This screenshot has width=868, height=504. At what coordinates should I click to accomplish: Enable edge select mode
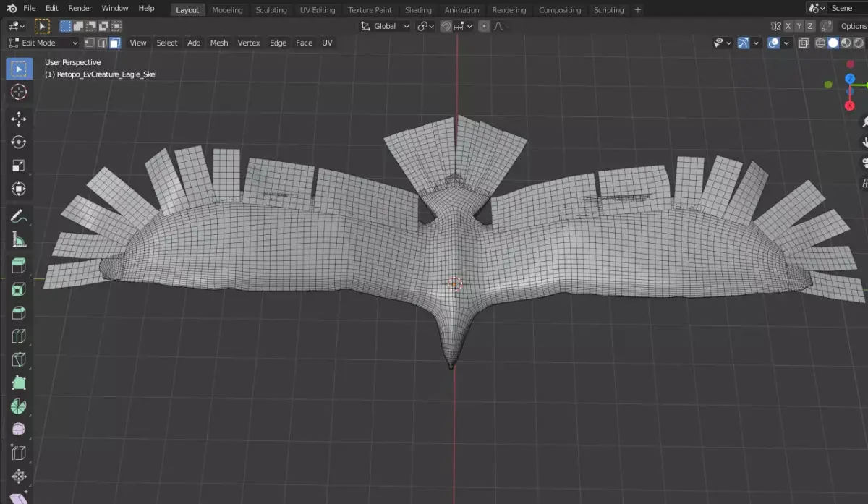[x=102, y=43]
